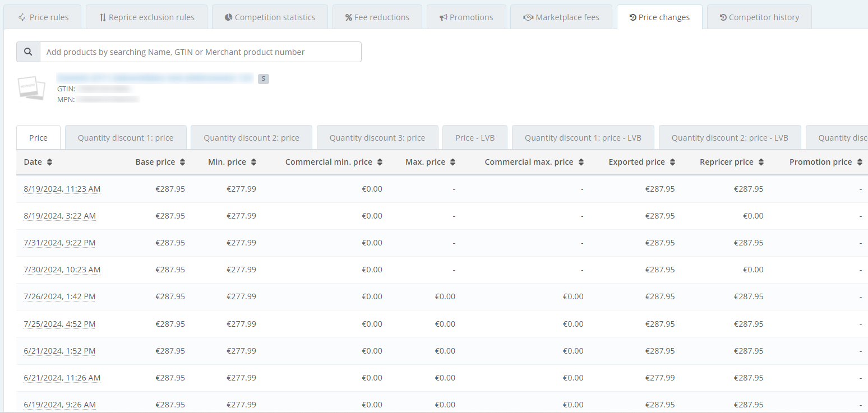Sort by Repricer price sort icon
868x413 pixels.
click(x=761, y=162)
